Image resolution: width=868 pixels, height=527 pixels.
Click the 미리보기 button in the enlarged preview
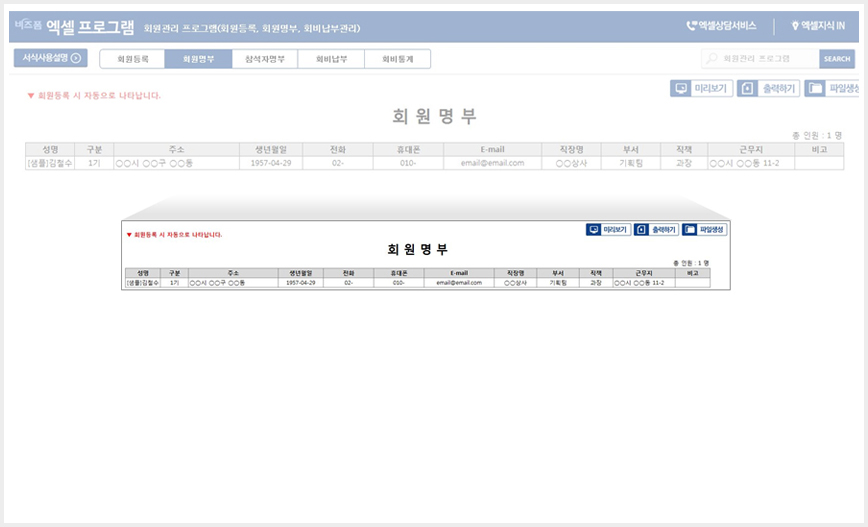point(608,229)
